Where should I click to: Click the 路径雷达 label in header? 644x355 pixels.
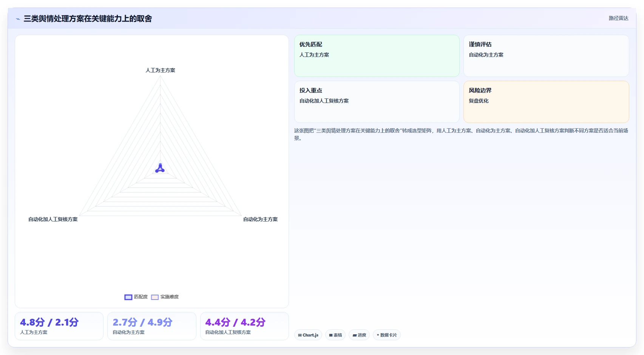click(x=618, y=18)
